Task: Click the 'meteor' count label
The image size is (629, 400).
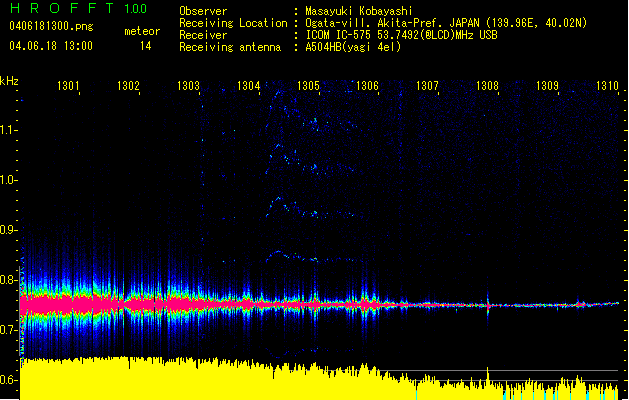Action: pyautogui.click(x=142, y=31)
